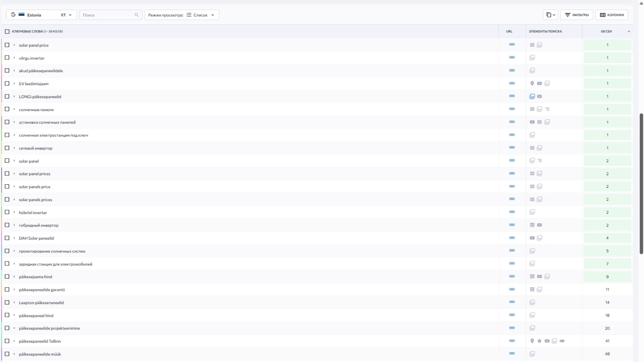The width and height of the screenshot is (644, 362).
Task: Open URL link icon for solar panel price
Action: [512, 44]
